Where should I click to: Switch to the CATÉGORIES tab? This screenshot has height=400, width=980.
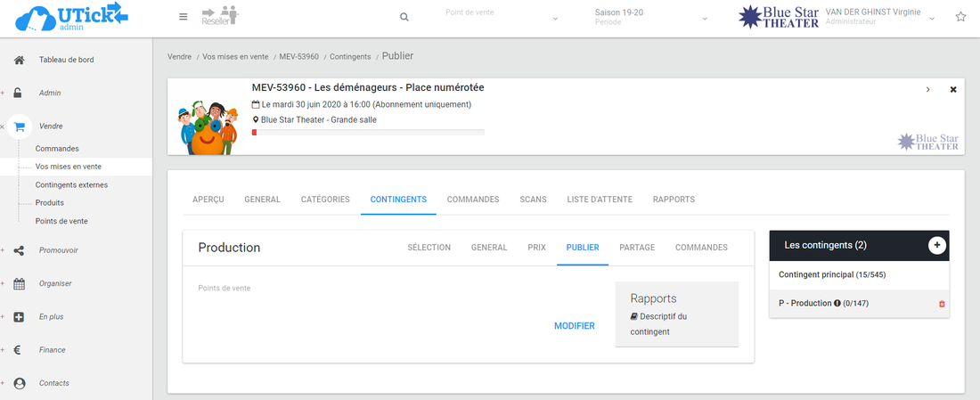point(325,200)
